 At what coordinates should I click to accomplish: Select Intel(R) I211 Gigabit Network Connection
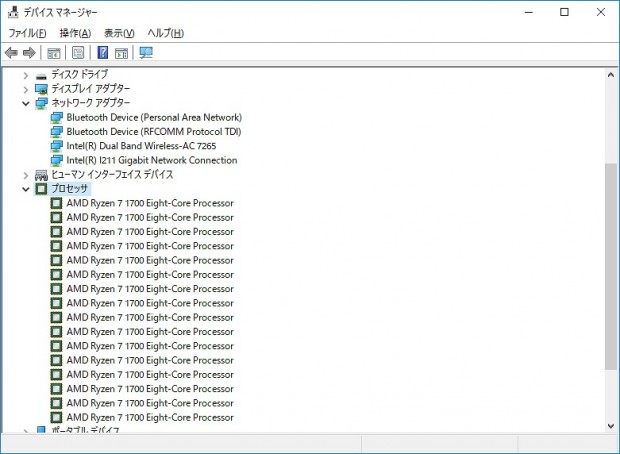tap(152, 160)
